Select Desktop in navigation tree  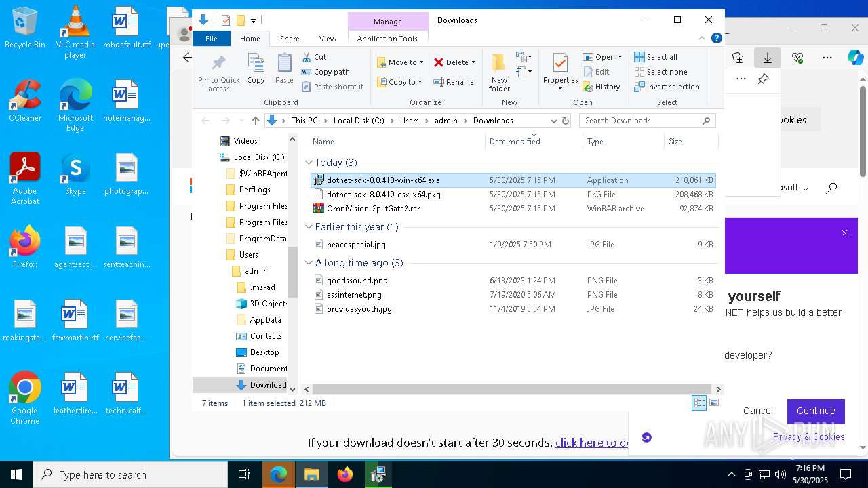coord(257,352)
